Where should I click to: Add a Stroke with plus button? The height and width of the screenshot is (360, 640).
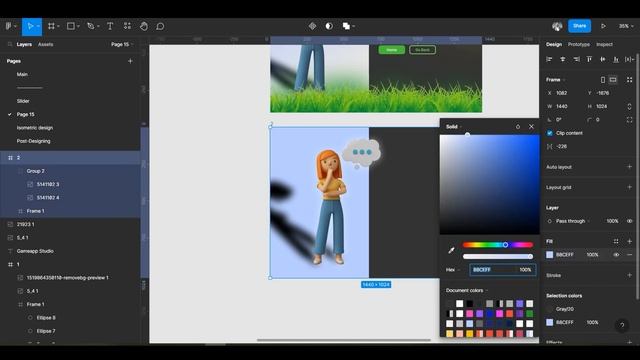629,276
